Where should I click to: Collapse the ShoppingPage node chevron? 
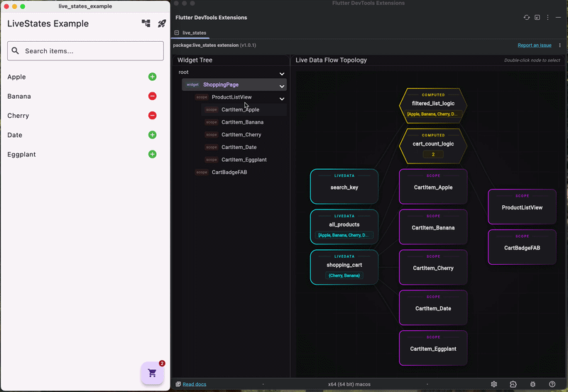(282, 86)
